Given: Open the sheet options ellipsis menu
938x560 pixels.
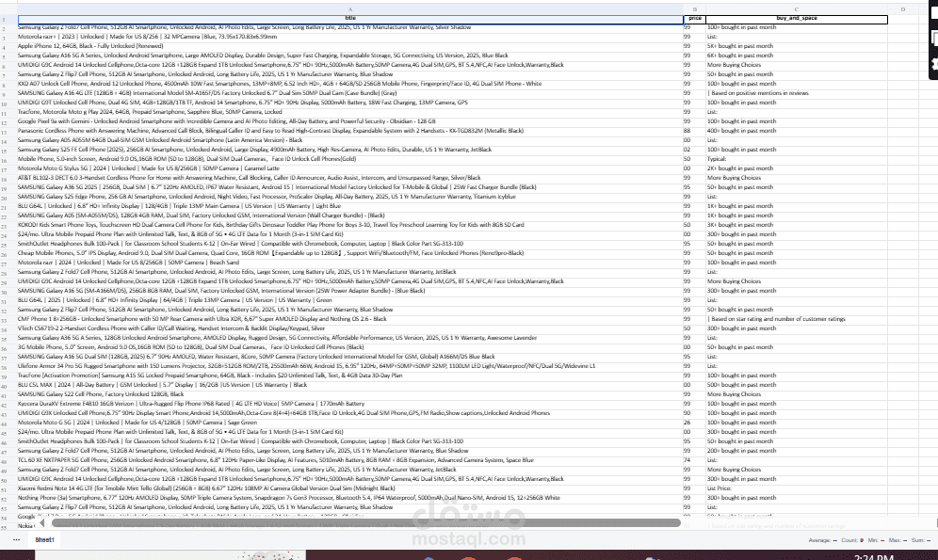Looking at the screenshot, I should click(x=16, y=539).
